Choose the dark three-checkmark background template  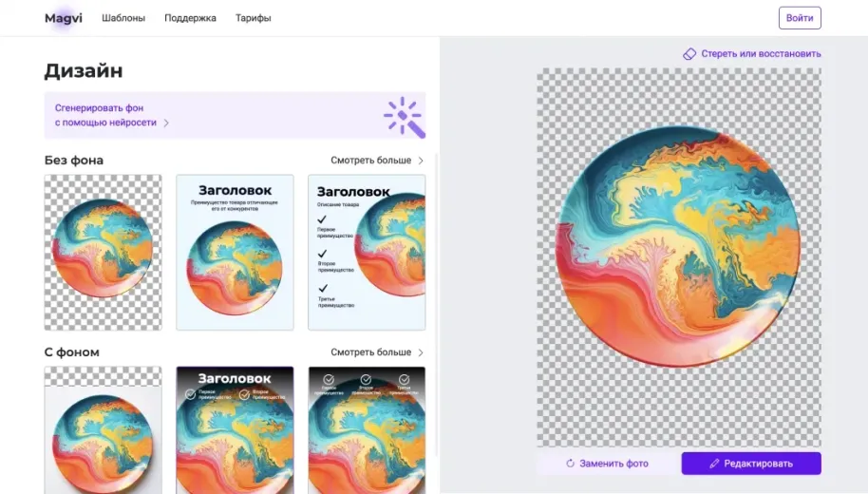tap(367, 429)
